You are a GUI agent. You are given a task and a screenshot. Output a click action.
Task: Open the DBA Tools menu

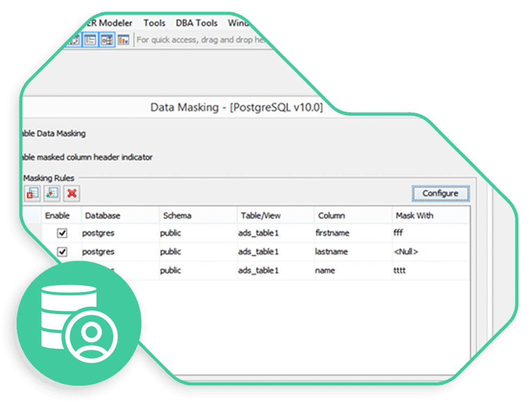click(x=196, y=23)
